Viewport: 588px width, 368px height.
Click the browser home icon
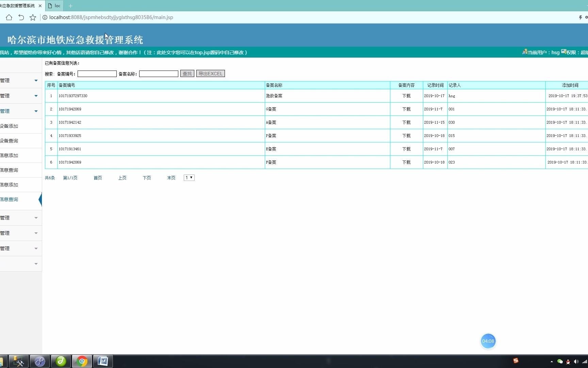click(9, 17)
